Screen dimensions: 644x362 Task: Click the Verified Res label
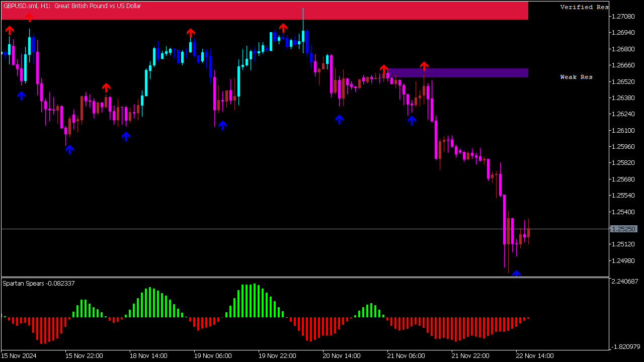coord(585,7)
